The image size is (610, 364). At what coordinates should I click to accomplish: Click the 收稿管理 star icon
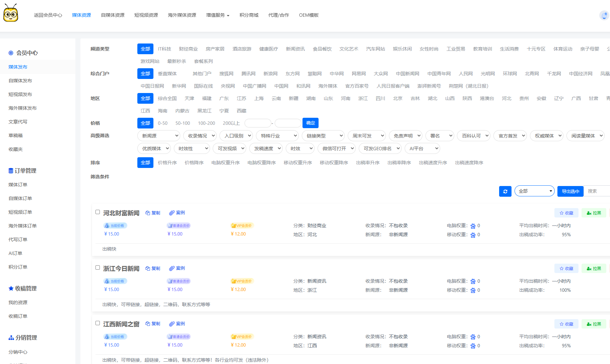point(11,288)
